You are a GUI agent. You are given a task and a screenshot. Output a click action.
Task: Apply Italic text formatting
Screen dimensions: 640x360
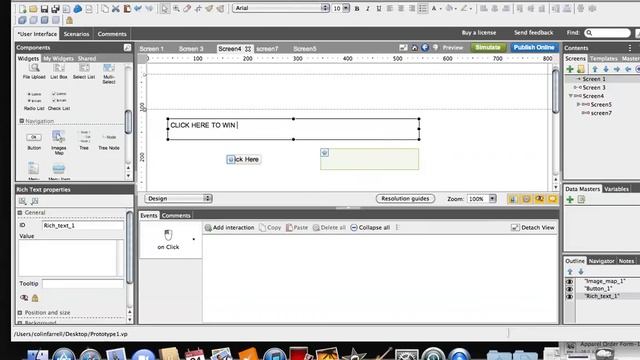pos(368,8)
